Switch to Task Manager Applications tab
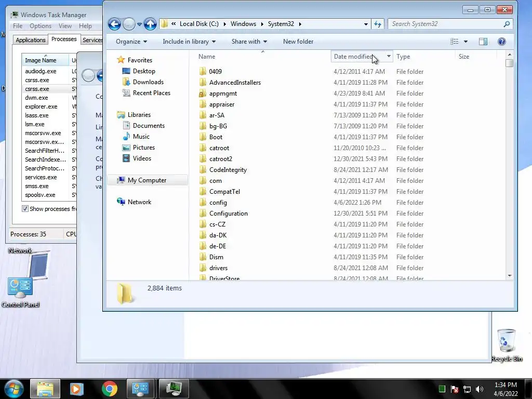This screenshot has width=532, height=399. click(x=31, y=40)
